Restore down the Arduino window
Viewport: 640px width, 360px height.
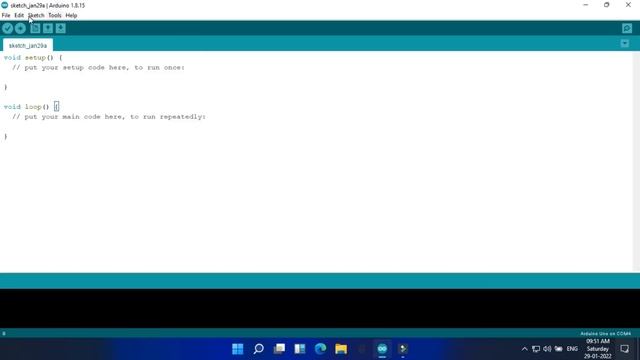[607, 5]
